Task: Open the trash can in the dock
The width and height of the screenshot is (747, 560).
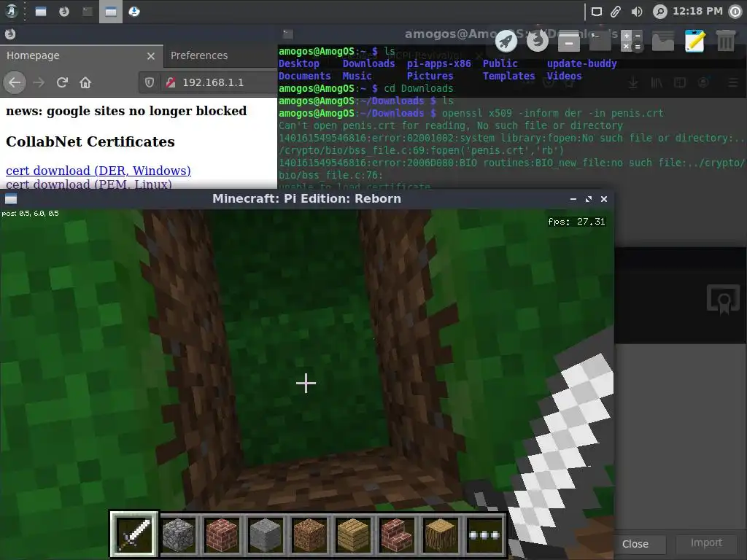Action: (x=726, y=41)
